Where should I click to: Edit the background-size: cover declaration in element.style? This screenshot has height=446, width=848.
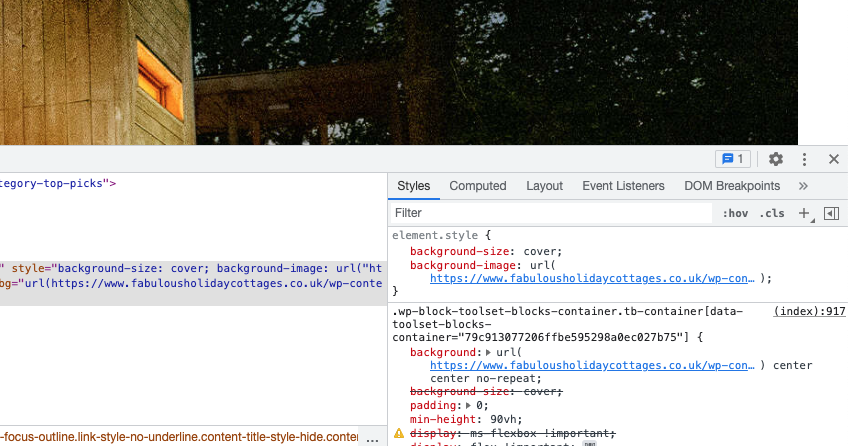(x=486, y=251)
